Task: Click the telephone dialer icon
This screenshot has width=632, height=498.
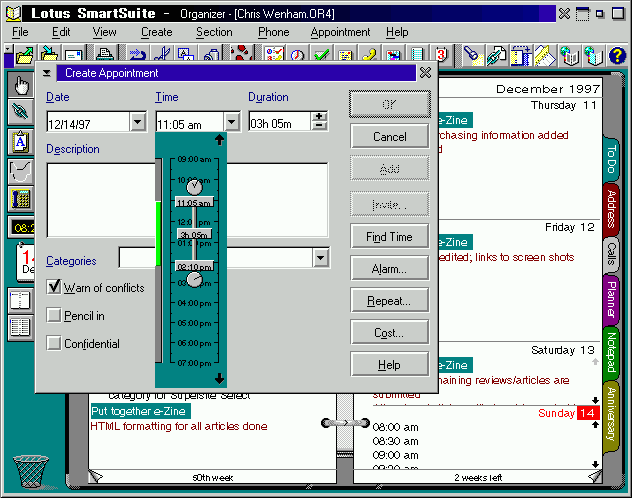Action: pos(20,199)
